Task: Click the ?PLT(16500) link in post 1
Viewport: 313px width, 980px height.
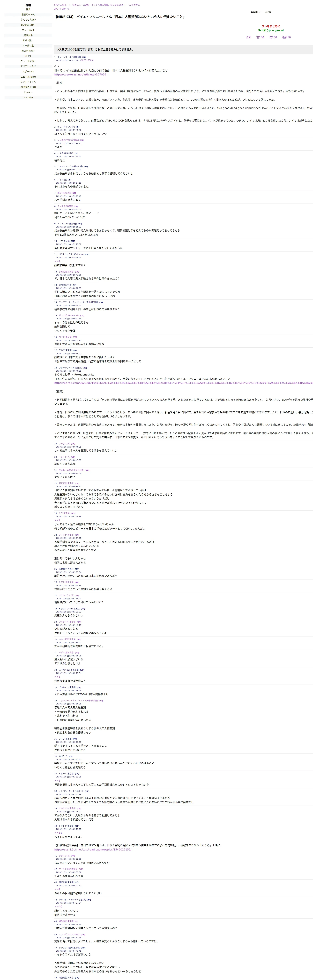Action: pyautogui.click(x=87, y=60)
